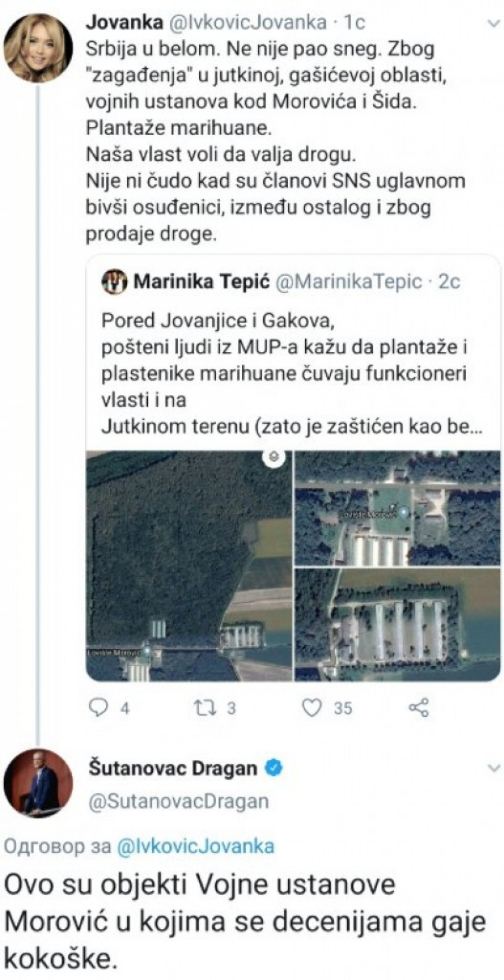Expand options chevron on Šutanovac's reply
The height and width of the screenshot is (980, 504).
coord(494,768)
